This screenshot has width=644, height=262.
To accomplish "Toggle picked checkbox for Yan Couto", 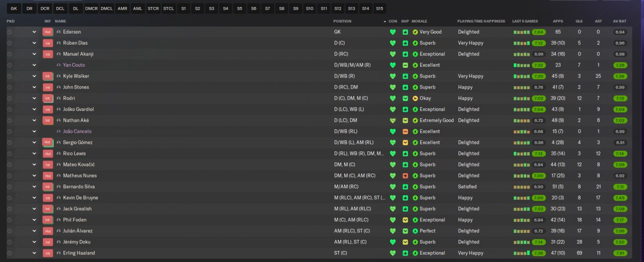I will pyautogui.click(x=10, y=65).
